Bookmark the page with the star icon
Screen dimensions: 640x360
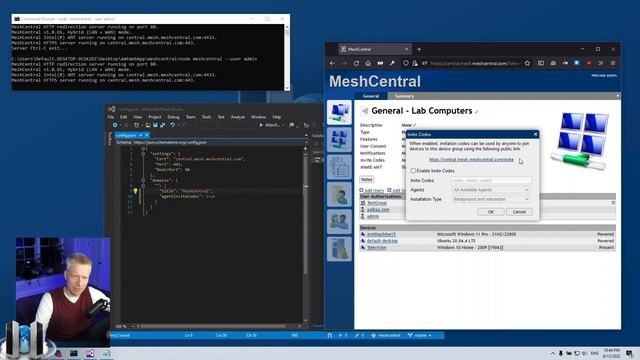(527, 63)
